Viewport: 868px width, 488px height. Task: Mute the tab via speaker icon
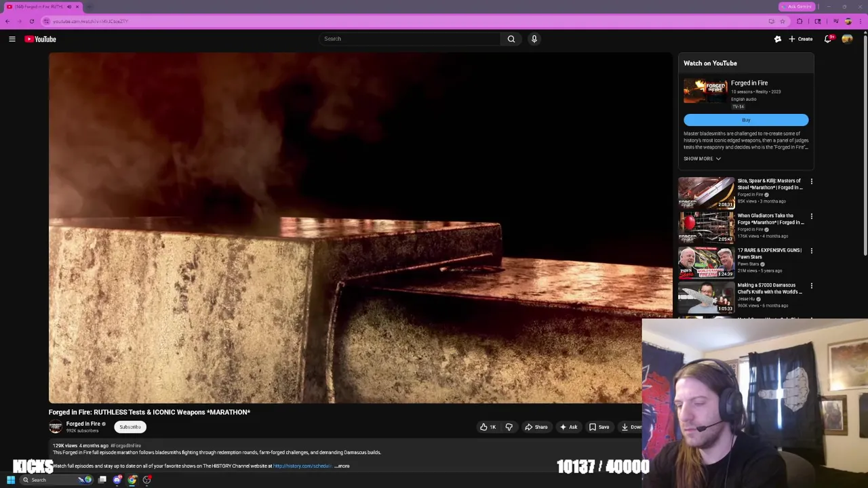tap(68, 7)
